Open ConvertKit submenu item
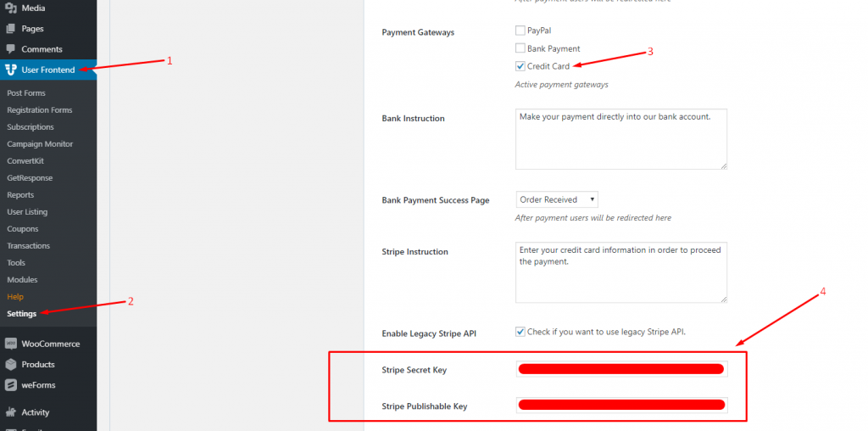868x431 pixels. pyautogui.click(x=25, y=160)
